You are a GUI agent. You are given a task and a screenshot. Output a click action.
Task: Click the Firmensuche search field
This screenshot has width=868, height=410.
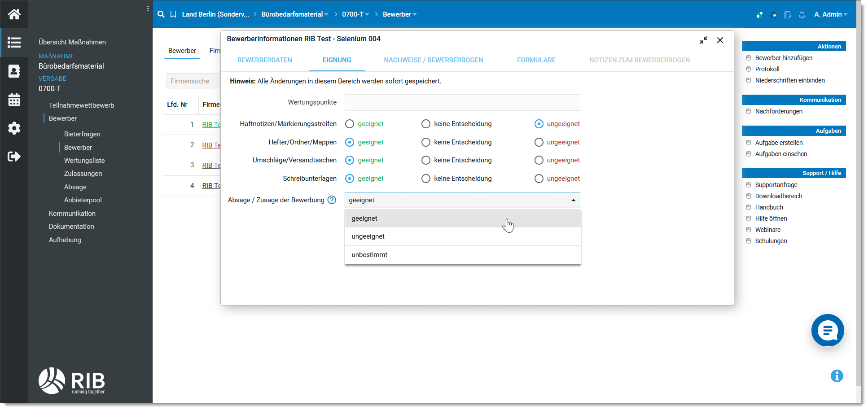tap(193, 81)
